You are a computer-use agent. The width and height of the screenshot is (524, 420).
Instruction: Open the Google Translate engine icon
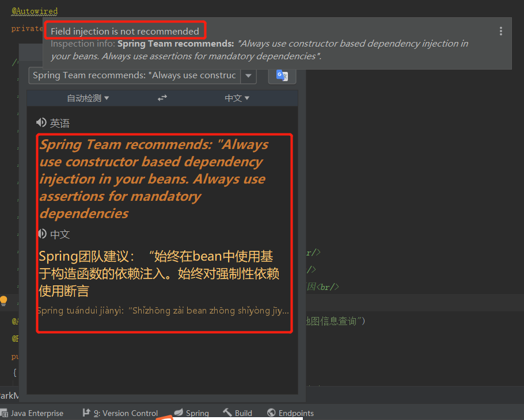click(x=282, y=75)
